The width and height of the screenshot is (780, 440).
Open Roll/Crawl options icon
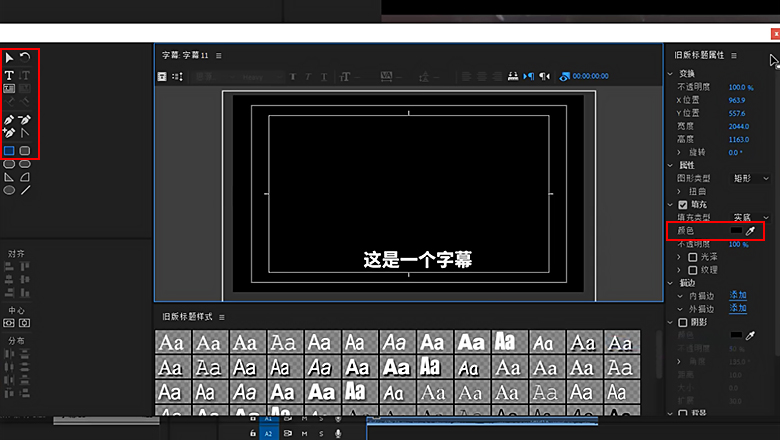[x=178, y=77]
